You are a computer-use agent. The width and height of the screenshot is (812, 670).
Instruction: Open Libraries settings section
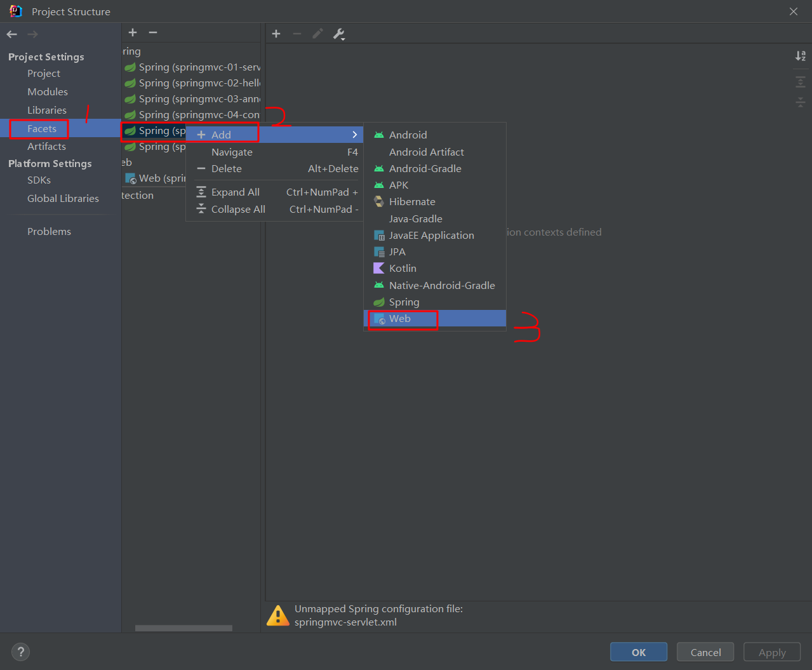47,111
